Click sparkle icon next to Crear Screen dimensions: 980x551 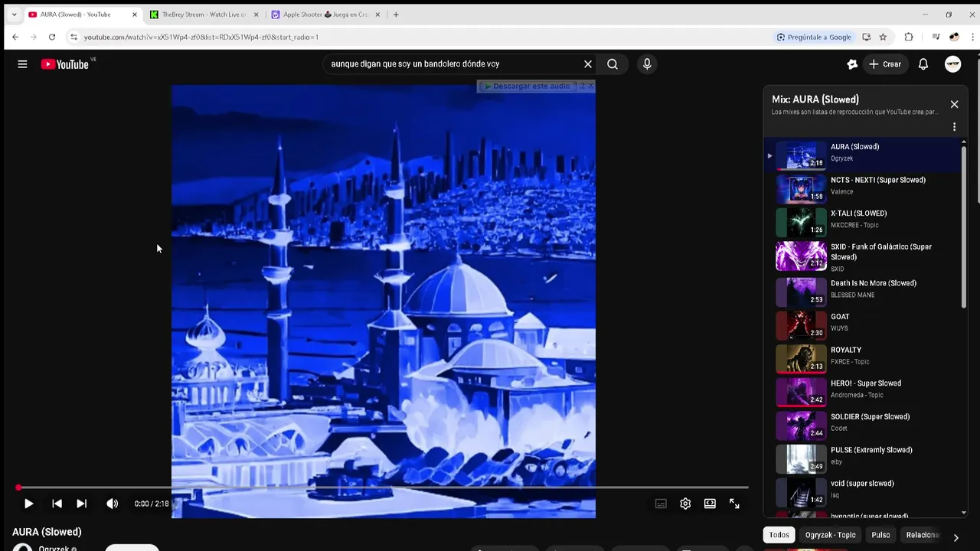pyautogui.click(x=852, y=64)
